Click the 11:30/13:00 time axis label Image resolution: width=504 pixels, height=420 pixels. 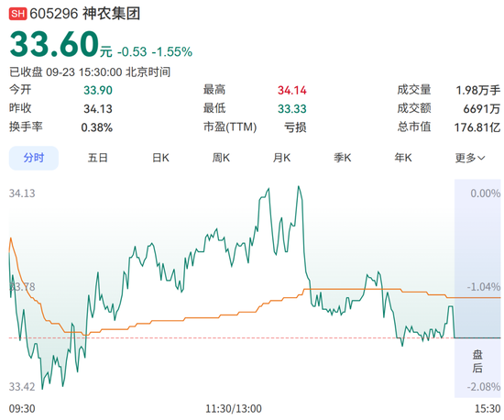point(234,409)
